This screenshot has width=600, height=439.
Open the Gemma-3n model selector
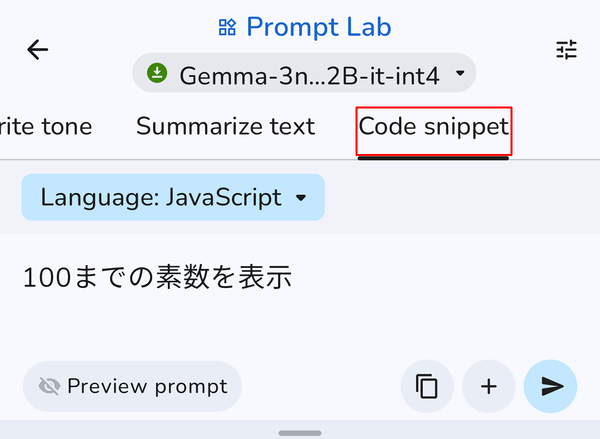coord(304,73)
